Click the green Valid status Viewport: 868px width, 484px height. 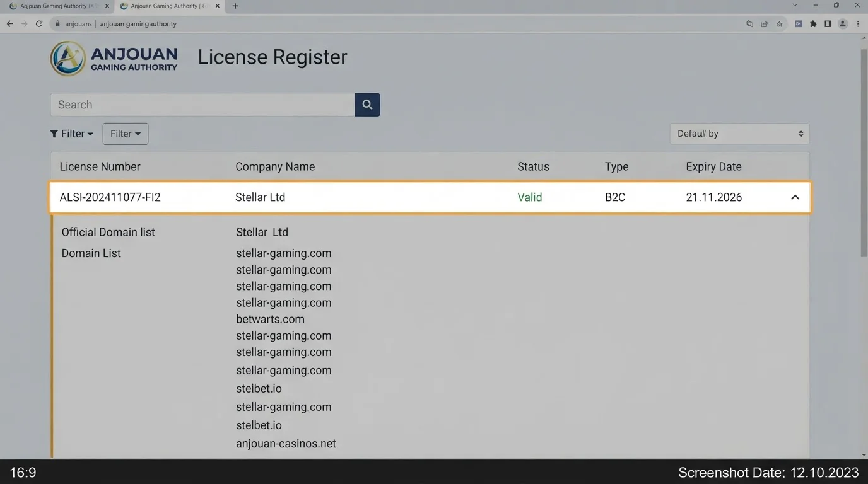pyautogui.click(x=530, y=197)
